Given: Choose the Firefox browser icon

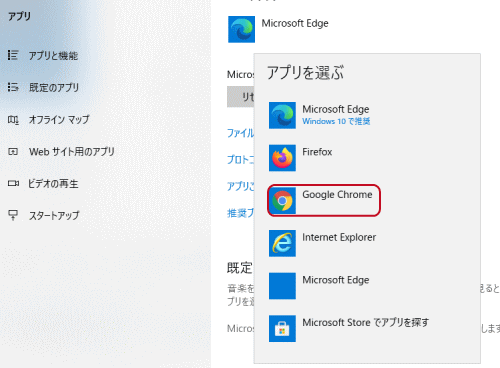Looking at the screenshot, I should tap(282, 158).
